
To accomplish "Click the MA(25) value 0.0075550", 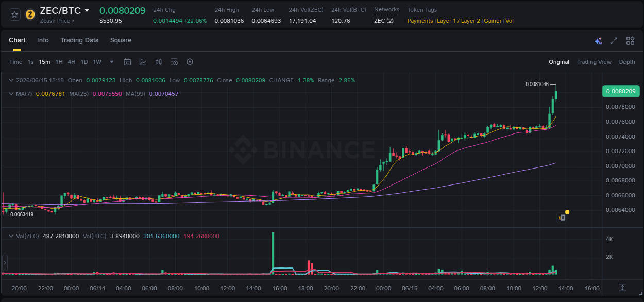I will pos(107,94).
